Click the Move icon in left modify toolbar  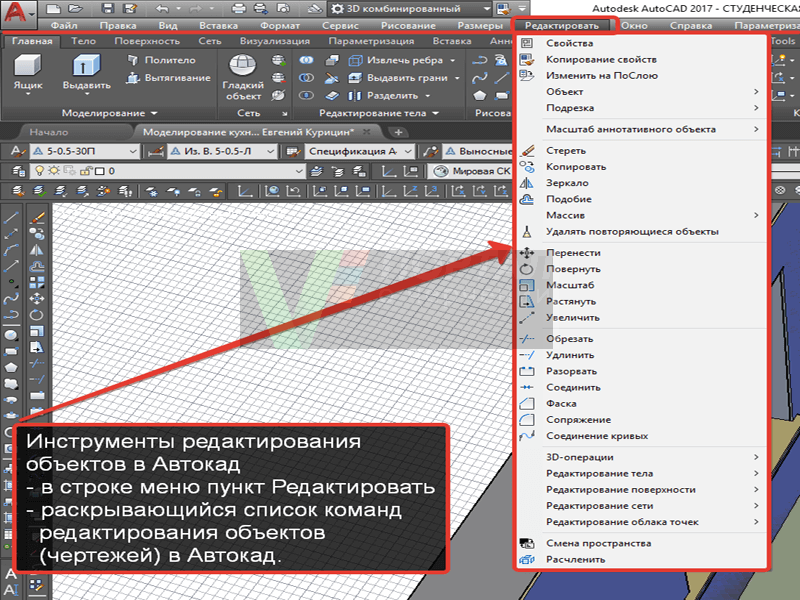pos(37,298)
